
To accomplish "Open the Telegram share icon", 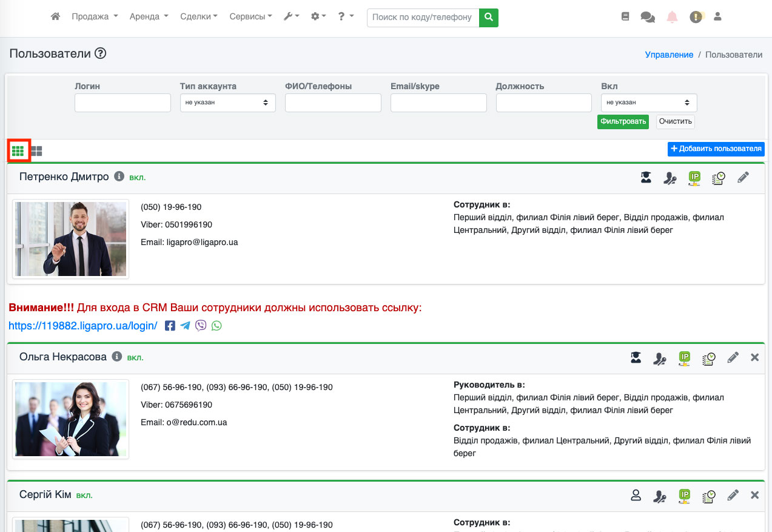I will tap(186, 326).
